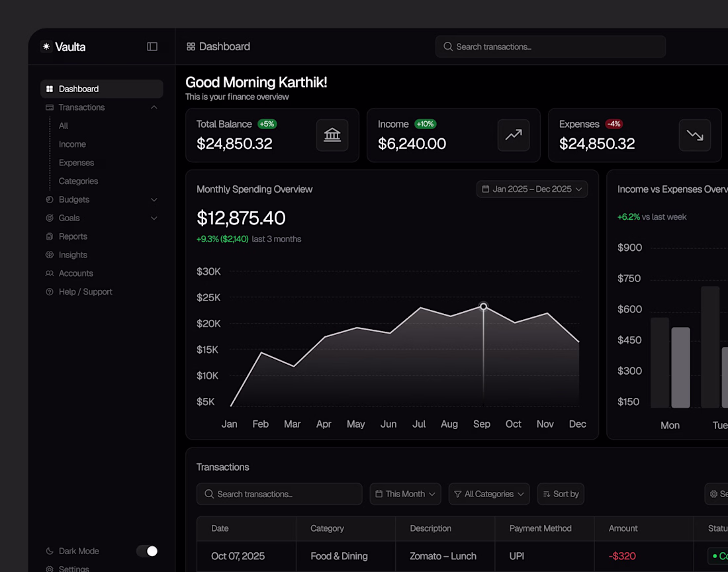The height and width of the screenshot is (572, 728).
Task: Open the Jan 2025 – Dec 2025 date dropdown
Action: [532, 189]
